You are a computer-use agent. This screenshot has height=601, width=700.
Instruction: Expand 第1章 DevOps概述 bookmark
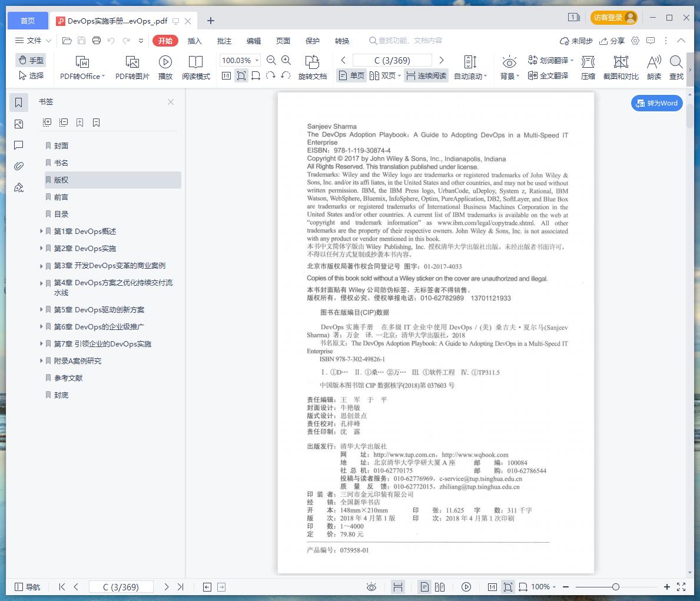point(42,232)
